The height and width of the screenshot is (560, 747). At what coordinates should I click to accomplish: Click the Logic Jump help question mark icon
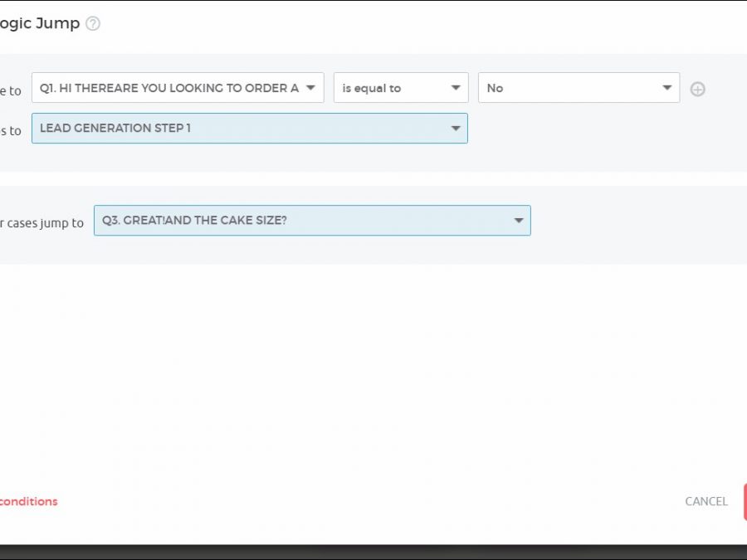click(x=93, y=24)
